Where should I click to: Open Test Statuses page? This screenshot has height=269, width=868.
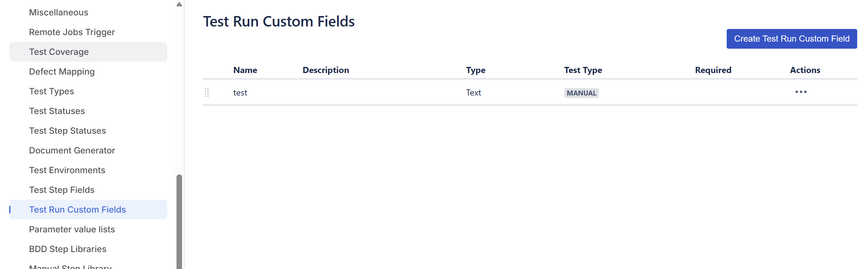click(x=88, y=111)
